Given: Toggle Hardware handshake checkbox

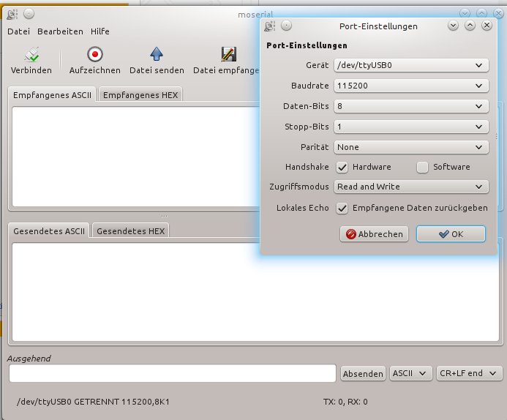Looking at the screenshot, I should 342,167.
